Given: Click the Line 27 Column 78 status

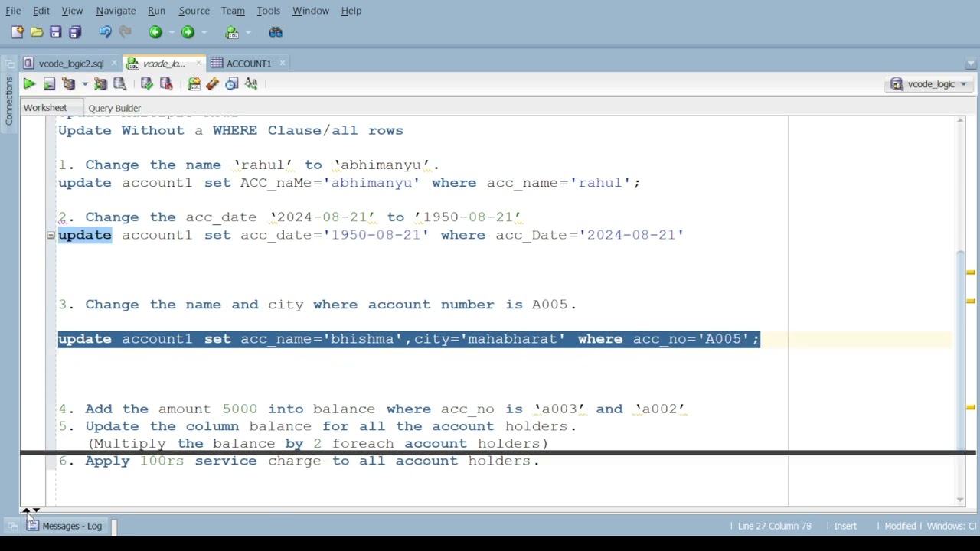Looking at the screenshot, I should [x=774, y=526].
